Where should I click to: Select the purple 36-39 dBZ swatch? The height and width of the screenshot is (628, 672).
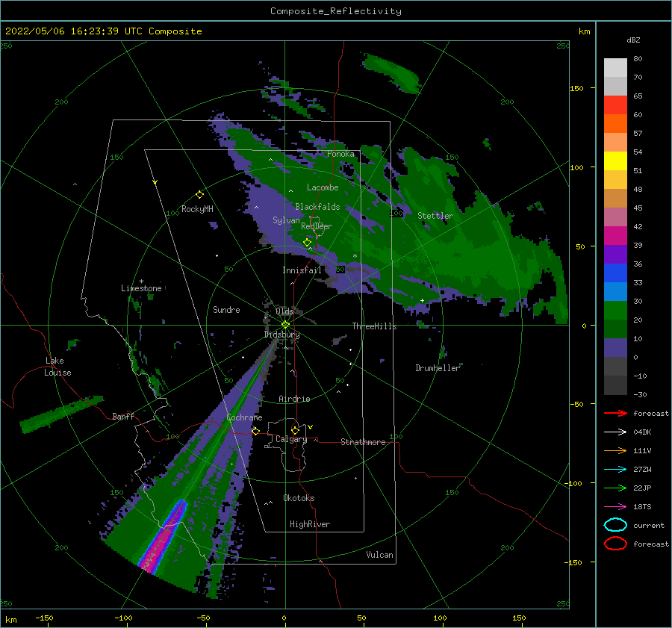[615, 254]
